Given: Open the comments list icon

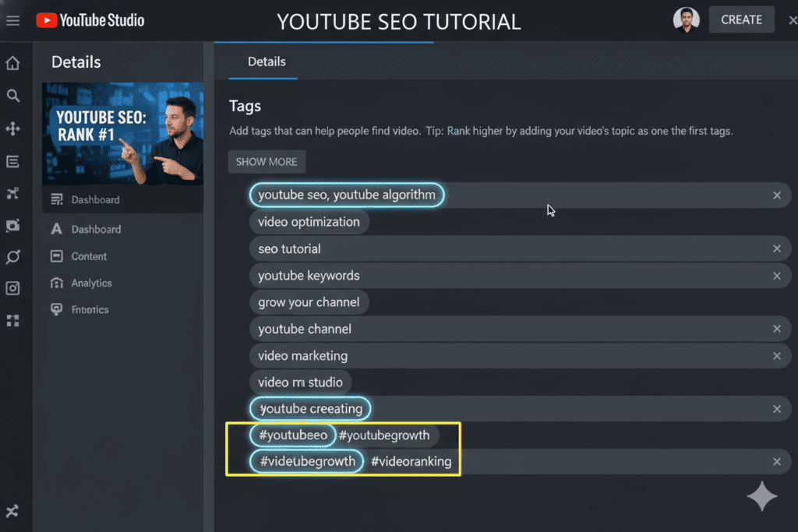Looking at the screenshot, I should click(x=12, y=160).
